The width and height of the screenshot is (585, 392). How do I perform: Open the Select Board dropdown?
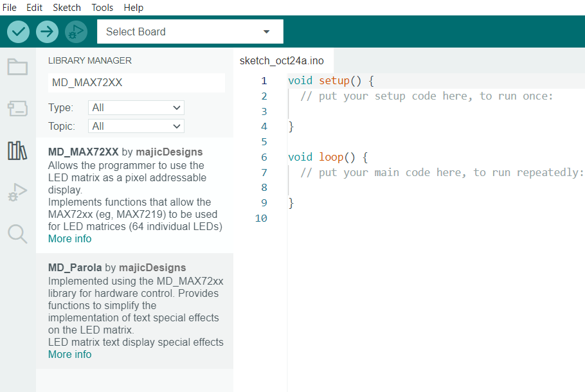pos(190,31)
